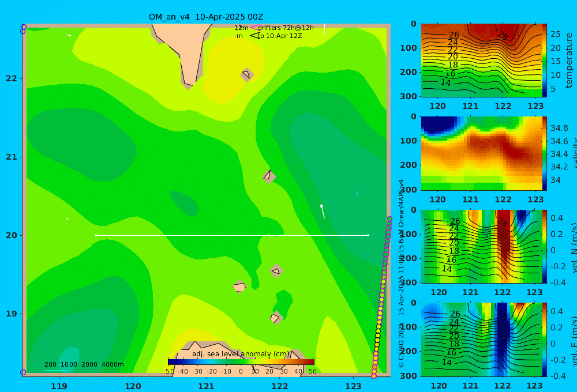Screen dimensions: 577x392
Task: Click main map latitude label '20'
Action: click(12, 235)
